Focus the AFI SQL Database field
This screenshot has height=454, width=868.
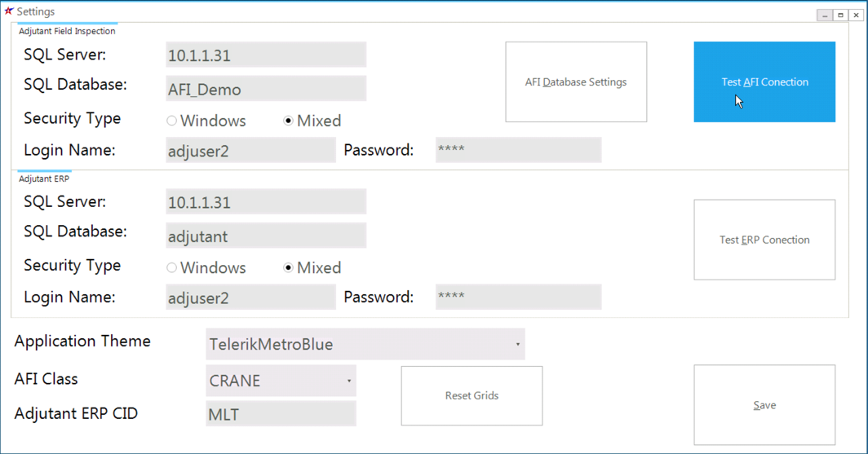click(x=266, y=89)
